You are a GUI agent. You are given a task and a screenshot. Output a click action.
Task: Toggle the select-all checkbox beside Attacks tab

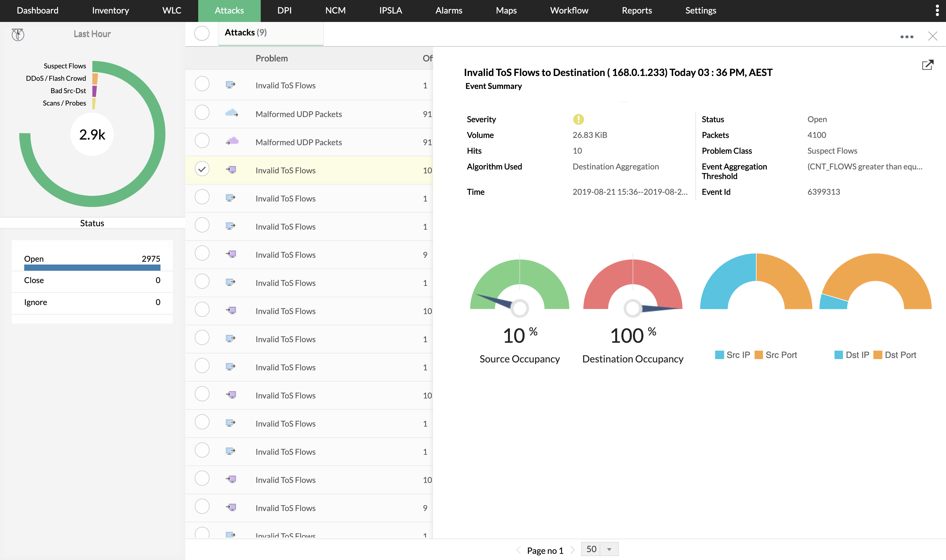pyautogui.click(x=202, y=33)
